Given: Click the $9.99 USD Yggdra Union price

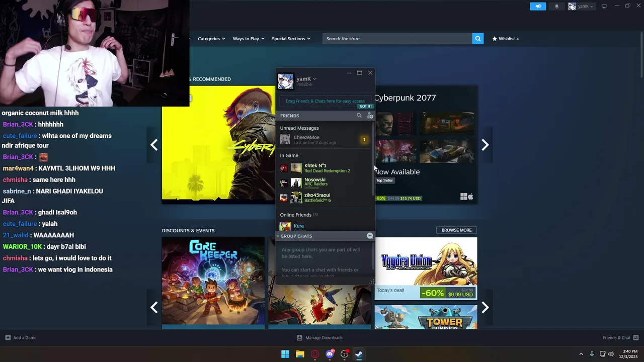Looking at the screenshot, I should pos(460,295).
